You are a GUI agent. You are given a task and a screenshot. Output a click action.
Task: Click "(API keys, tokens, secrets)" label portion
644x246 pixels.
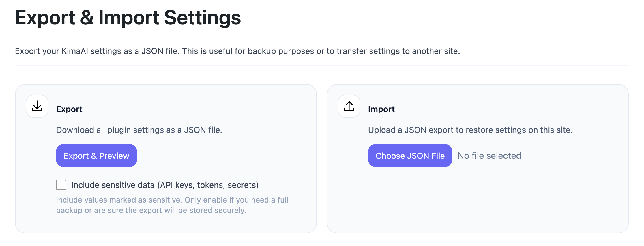tap(208, 185)
